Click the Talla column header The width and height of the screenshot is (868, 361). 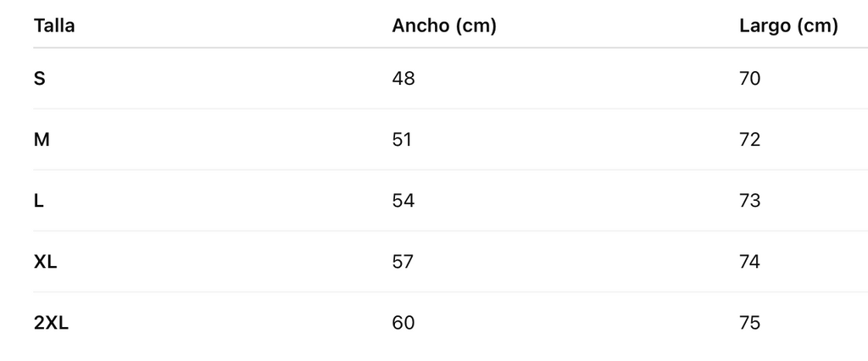54,26
